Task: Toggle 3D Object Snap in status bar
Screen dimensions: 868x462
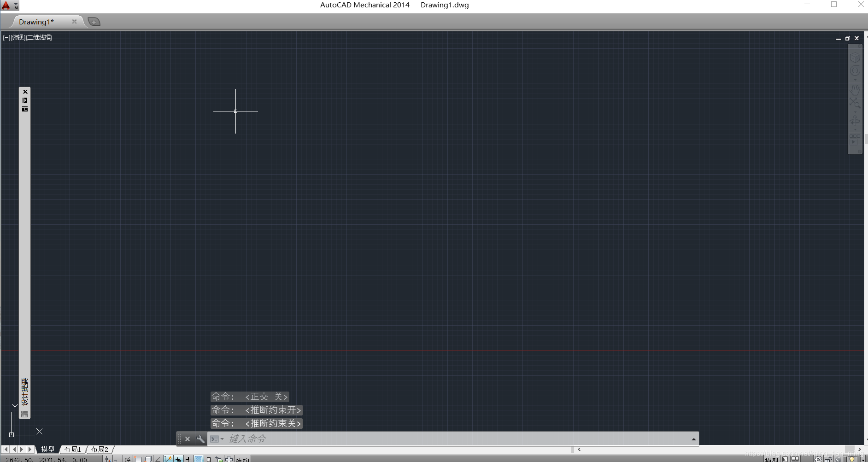Action: pyautogui.click(x=148, y=459)
